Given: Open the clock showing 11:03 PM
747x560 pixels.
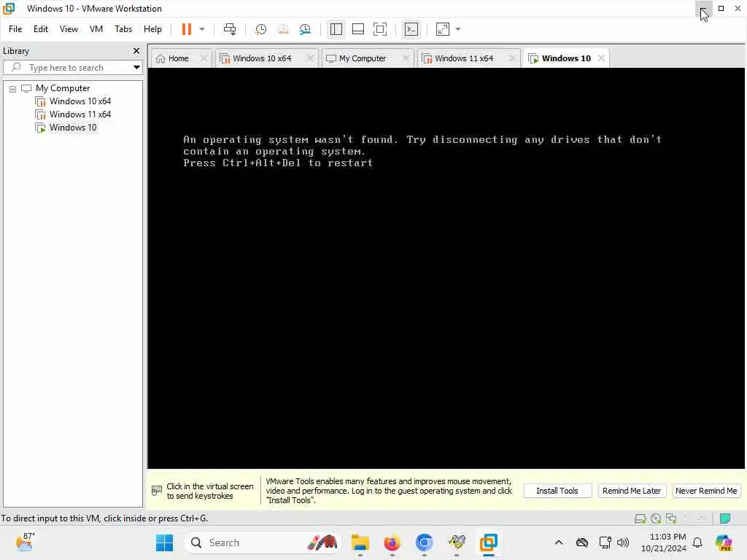Looking at the screenshot, I should pos(665,542).
